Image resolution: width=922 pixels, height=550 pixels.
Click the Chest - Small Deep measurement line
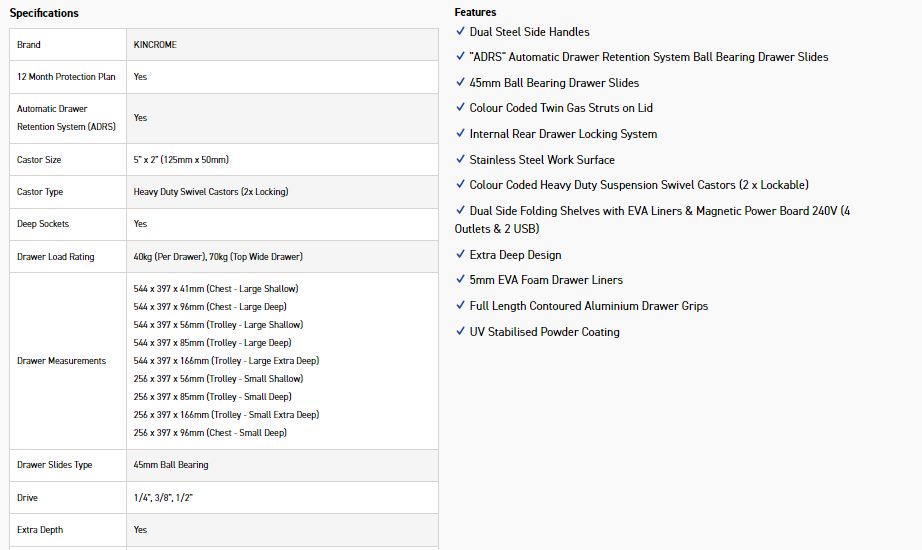click(210, 433)
